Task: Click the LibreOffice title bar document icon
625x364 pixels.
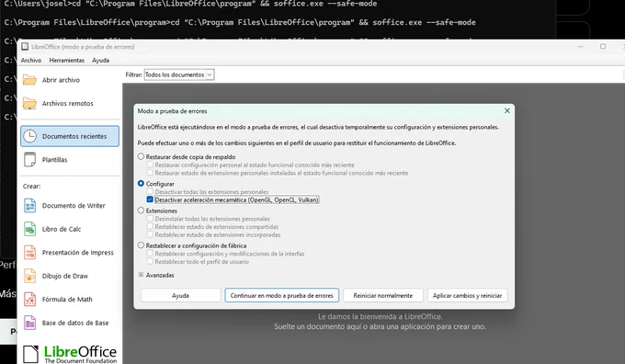Action: (25, 47)
